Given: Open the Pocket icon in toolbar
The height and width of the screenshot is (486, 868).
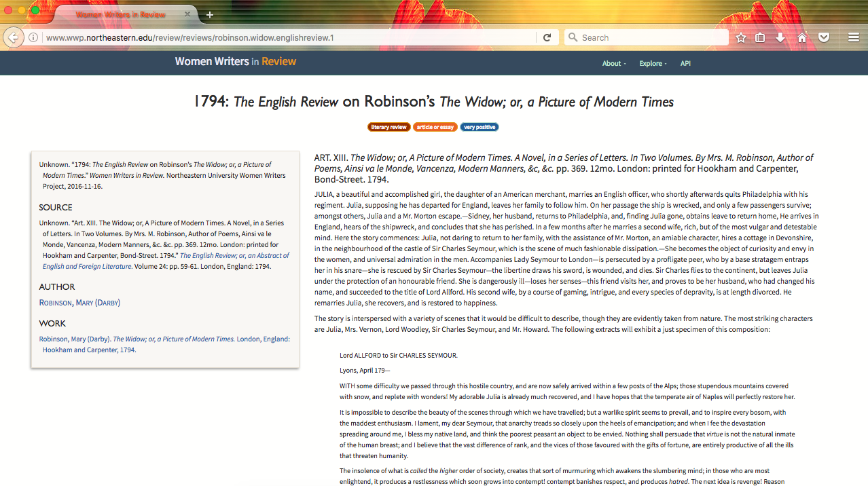Looking at the screenshot, I should 824,38.
